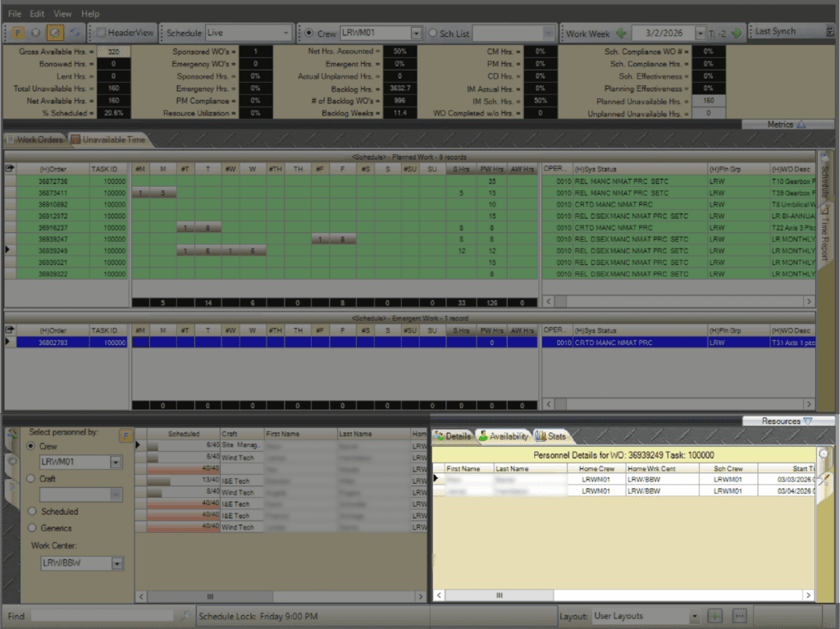Expand the User Layouts dropdown
The width and height of the screenshot is (840, 629).
point(694,616)
